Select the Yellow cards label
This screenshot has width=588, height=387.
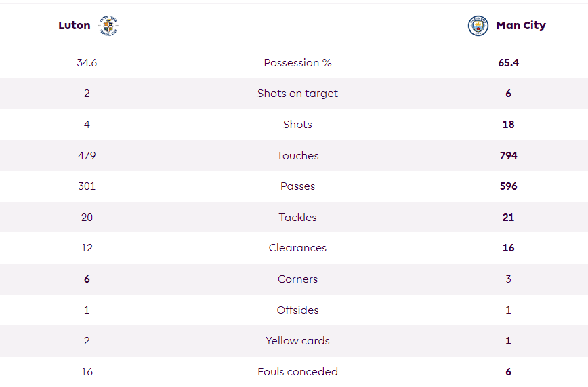298,341
